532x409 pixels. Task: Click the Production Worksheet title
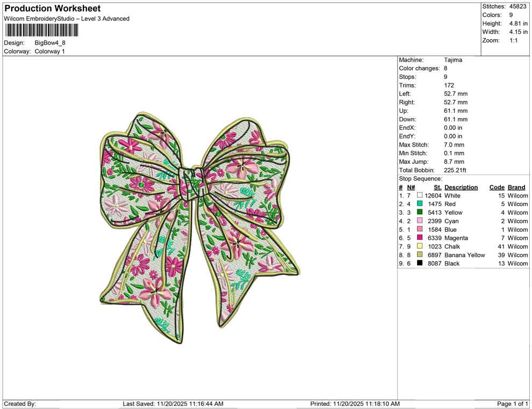[52, 9]
